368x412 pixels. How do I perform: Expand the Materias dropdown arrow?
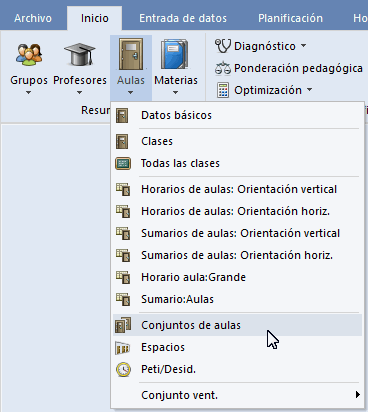point(175,93)
